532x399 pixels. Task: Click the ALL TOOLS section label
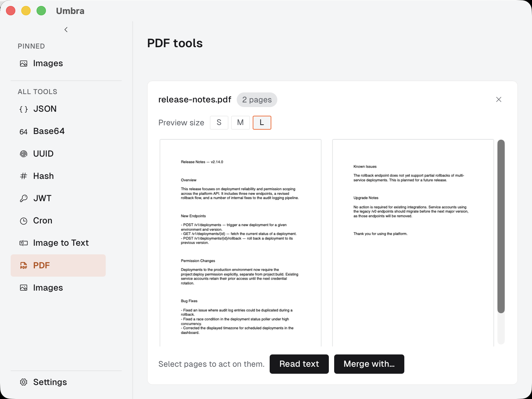[x=38, y=92]
